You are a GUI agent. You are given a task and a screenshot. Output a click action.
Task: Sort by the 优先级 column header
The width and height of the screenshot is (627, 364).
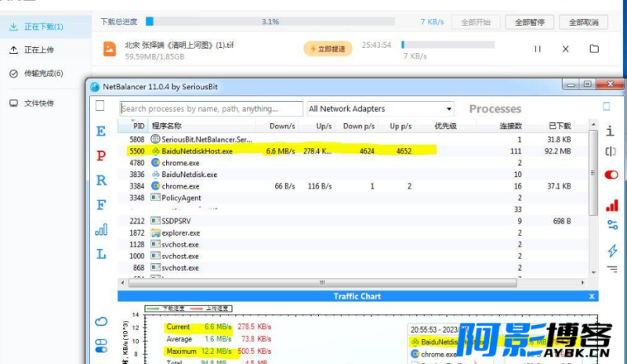coord(445,126)
